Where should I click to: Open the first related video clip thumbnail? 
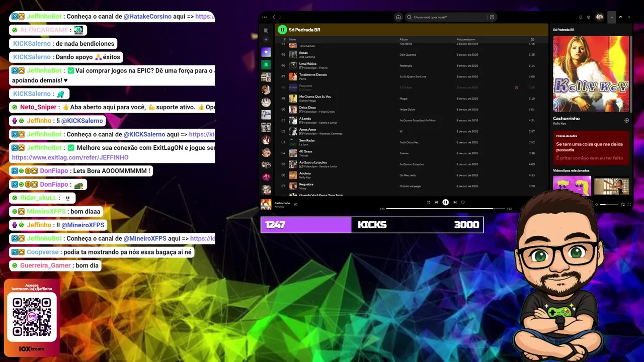point(572,186)
